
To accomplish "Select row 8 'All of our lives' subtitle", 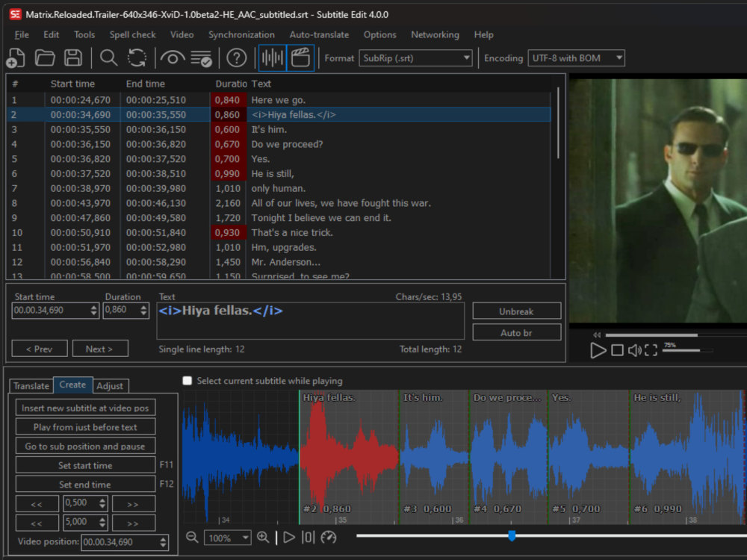I will point(279,203).
